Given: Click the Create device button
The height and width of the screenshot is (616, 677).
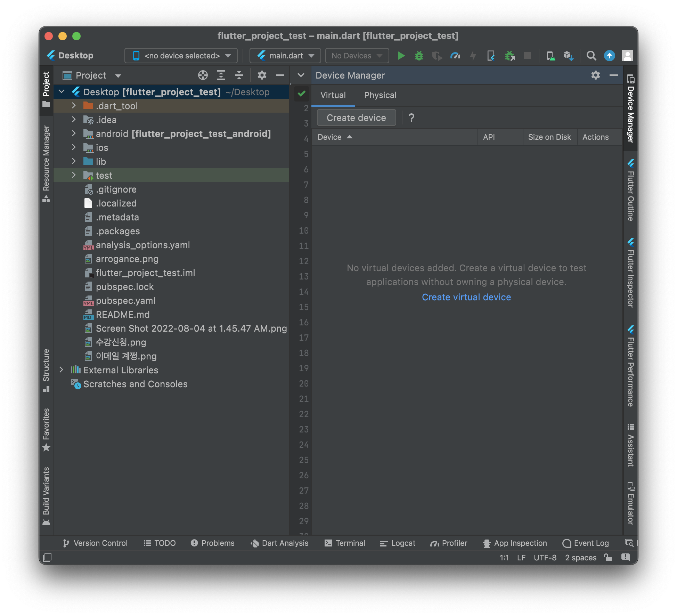Looking at the screenshot, I should pyautogui.click(x=356, y=118).
